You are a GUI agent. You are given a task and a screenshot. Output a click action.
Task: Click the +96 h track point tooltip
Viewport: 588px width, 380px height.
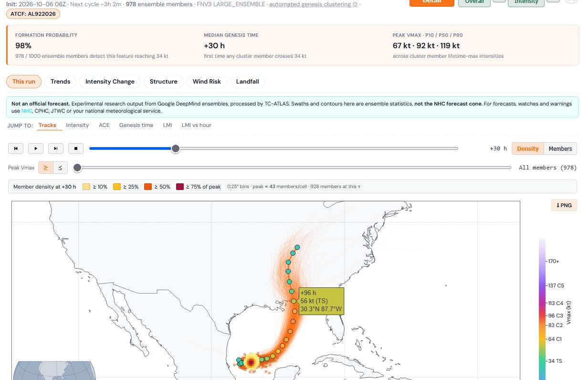[321, 301]
